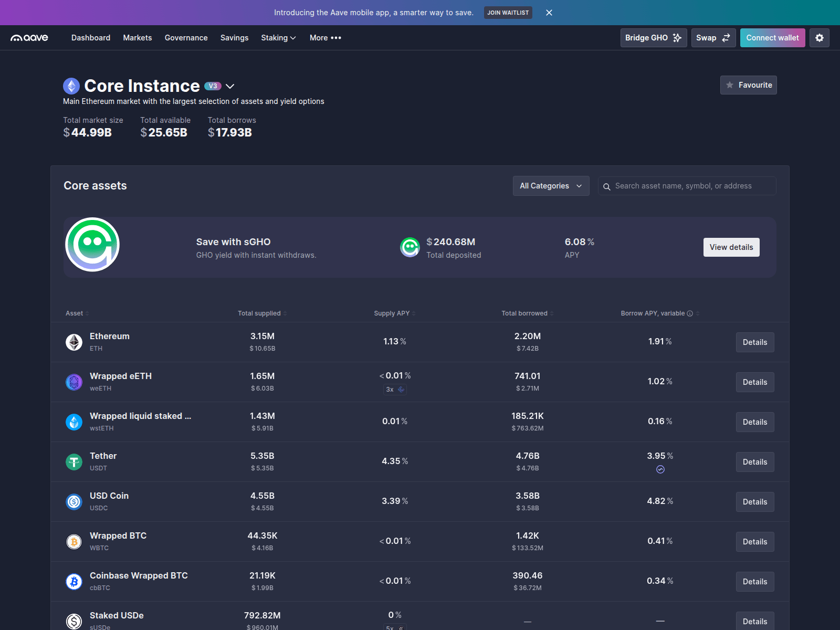Image resolution: width=840 pixels, height=630 pixels.
Task: Open the All Categories dropdown
Action: [551, 186]
